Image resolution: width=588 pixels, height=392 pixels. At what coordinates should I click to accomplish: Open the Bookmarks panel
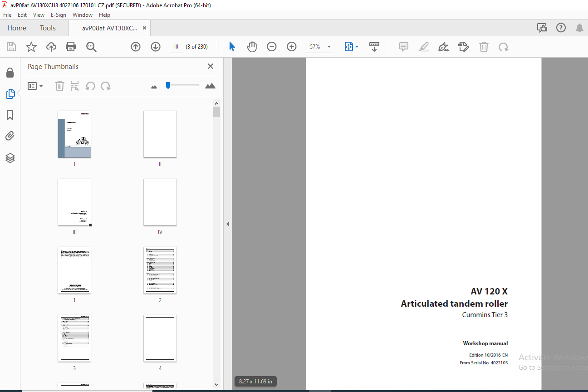click(10, 115)
